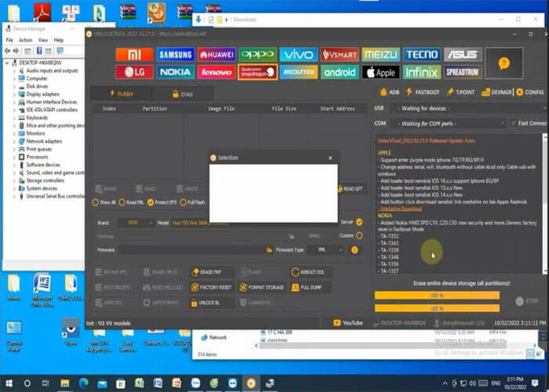Select the Server loader option
The height and width of the screenshot is (392, 549).
coord(359,222)
